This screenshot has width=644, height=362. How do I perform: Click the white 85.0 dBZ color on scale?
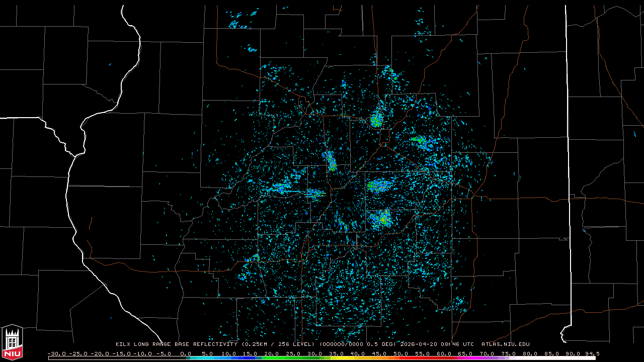[x=551, y=358]
